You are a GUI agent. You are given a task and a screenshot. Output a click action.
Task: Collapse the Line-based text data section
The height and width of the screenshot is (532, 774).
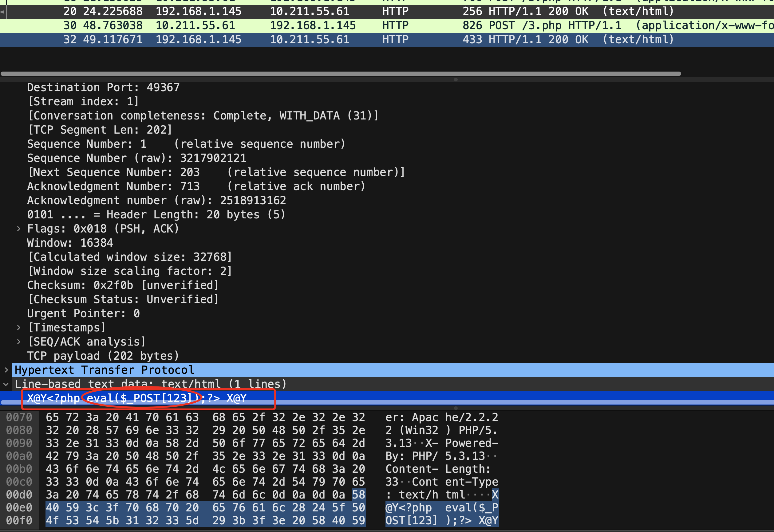pyautogui.click(x=6, y=384)
